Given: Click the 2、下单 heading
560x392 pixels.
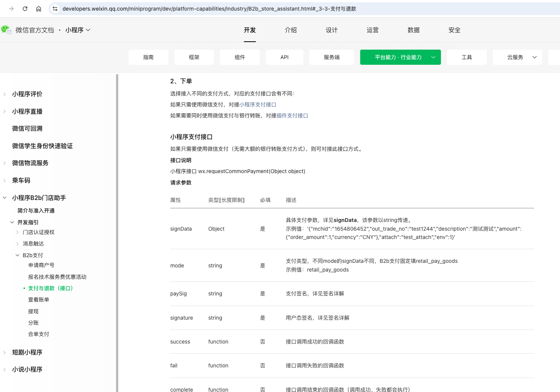Looking at the screenshot, I should 181,81.
